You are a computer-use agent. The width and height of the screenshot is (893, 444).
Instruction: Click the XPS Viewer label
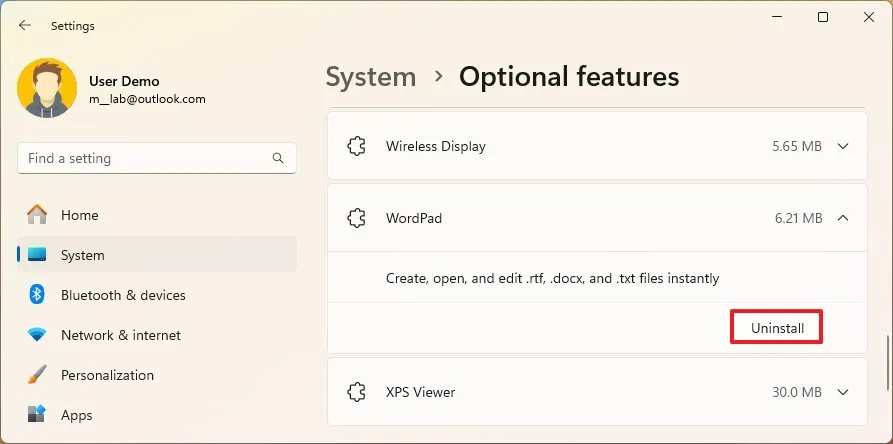tap(420, 392)
